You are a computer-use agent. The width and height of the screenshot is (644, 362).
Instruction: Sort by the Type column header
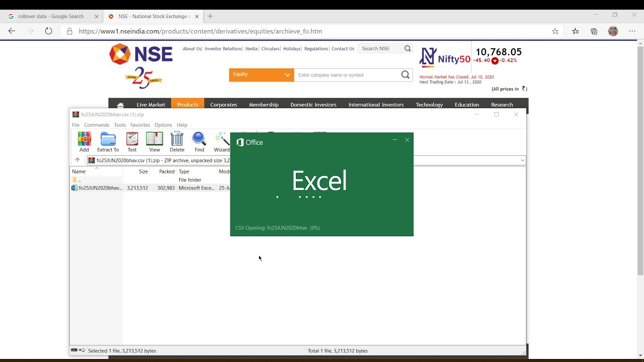point(197,171)
